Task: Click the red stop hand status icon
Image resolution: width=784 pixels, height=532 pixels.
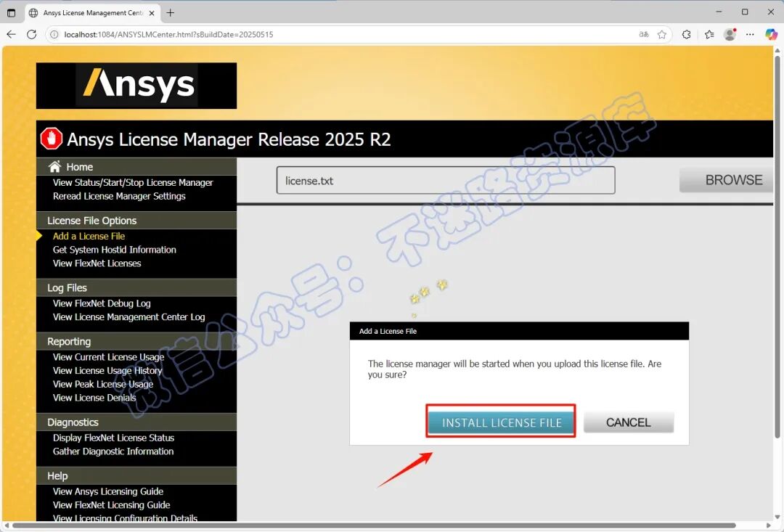Action: pyautogui.click(x=51, y=139)
